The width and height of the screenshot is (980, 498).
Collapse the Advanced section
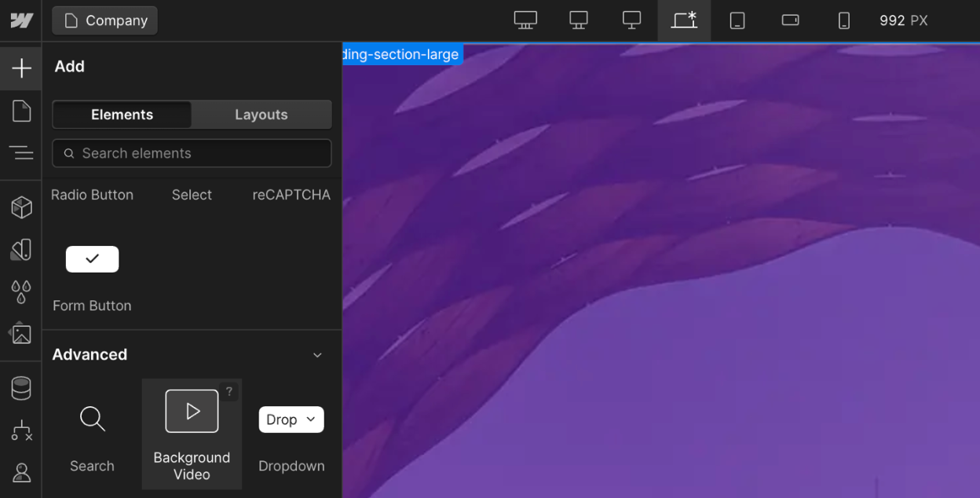[317, 355]
